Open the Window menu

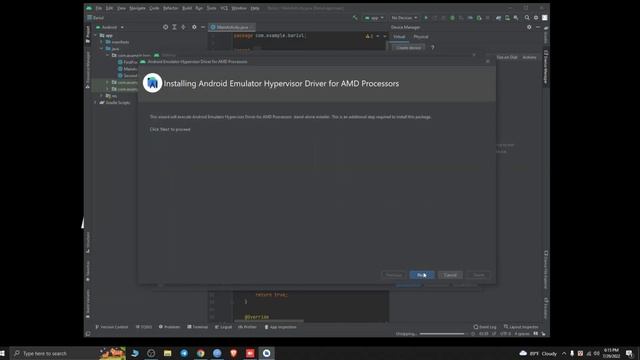click(x=239, y=8)
